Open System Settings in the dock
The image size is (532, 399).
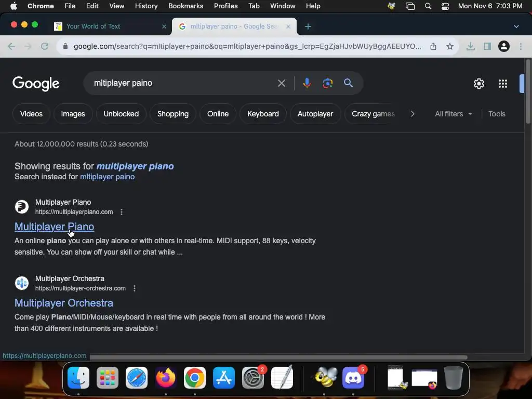[253, 378]
